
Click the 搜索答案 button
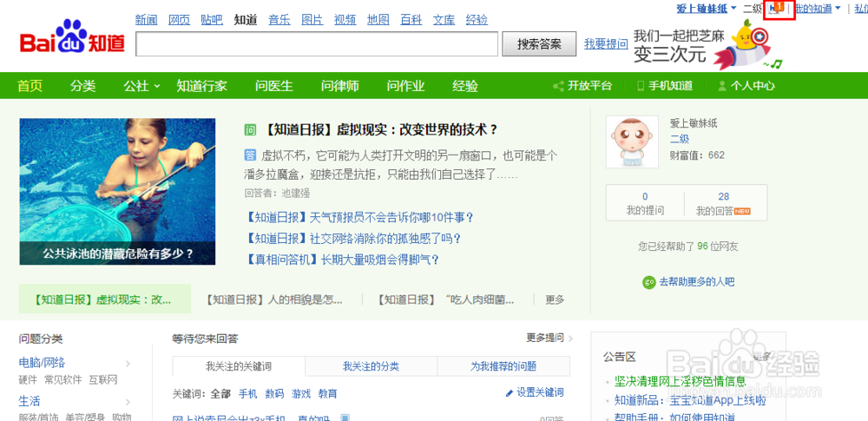coord(539,44)
